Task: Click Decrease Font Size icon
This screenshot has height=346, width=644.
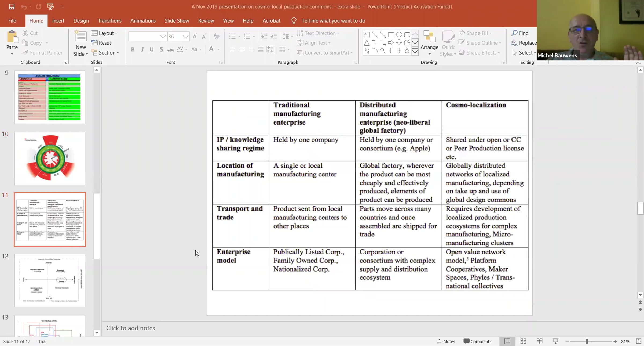Action: 204,36
